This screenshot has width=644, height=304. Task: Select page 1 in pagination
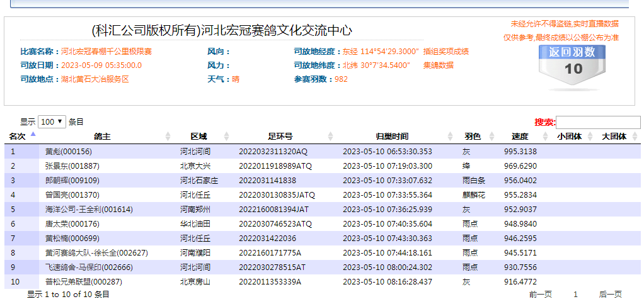pyautogui.click(x=575, y=295)
